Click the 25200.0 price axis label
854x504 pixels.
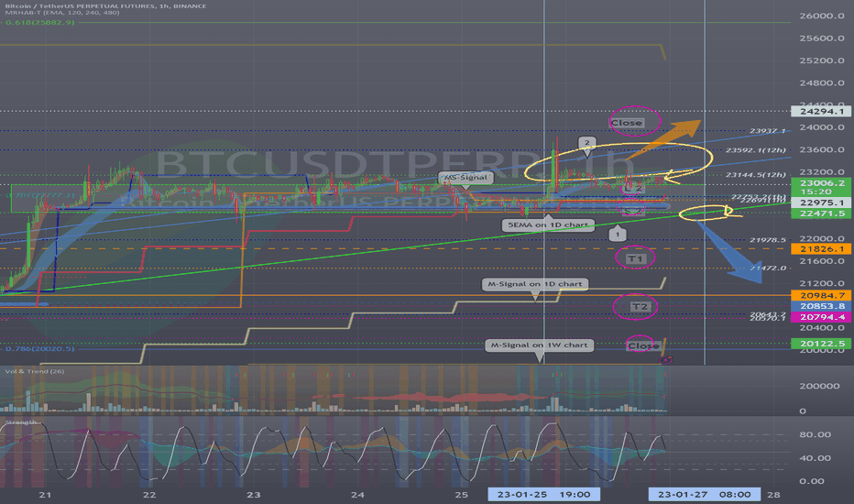tap(821, 60)
